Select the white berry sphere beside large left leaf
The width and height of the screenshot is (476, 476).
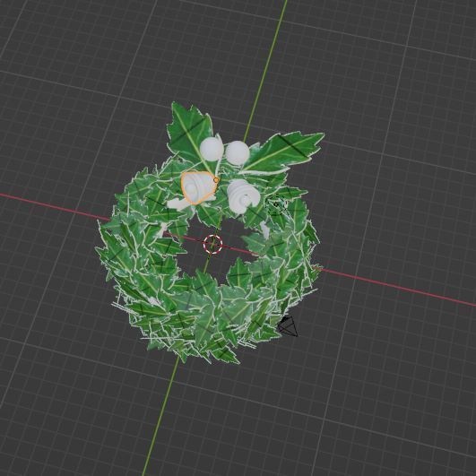point(212,149)
